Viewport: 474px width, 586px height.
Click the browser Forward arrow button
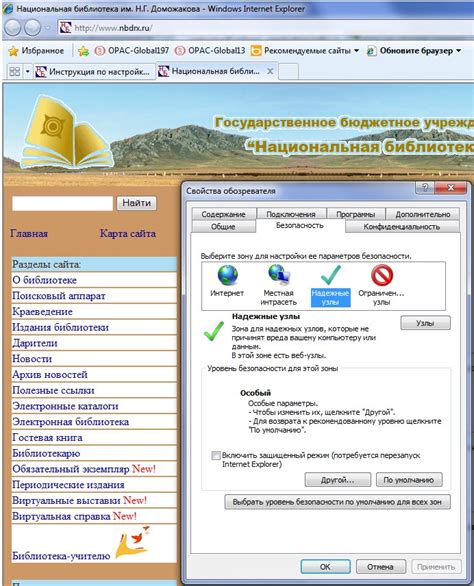tap(33, 28)
